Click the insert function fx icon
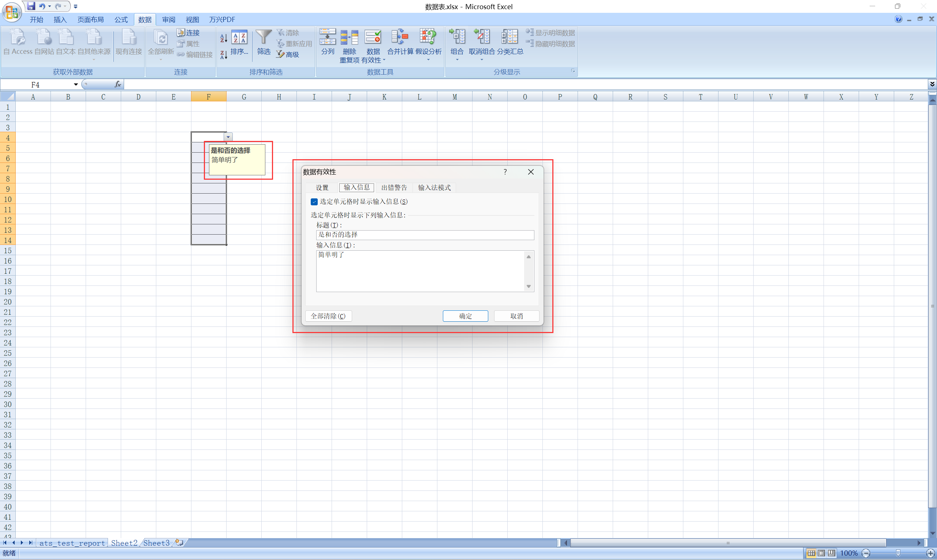937x560 pixels. pyautogui.click(x=118, y=84)
